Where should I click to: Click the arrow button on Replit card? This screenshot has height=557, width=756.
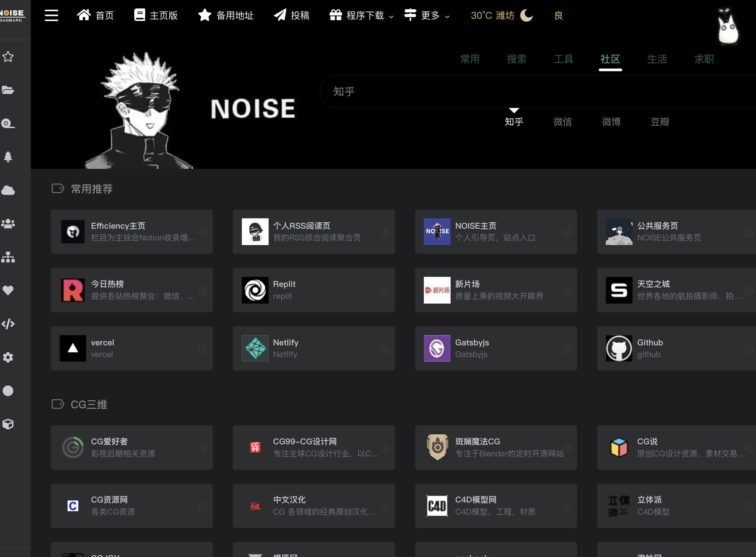click(385, 291)
